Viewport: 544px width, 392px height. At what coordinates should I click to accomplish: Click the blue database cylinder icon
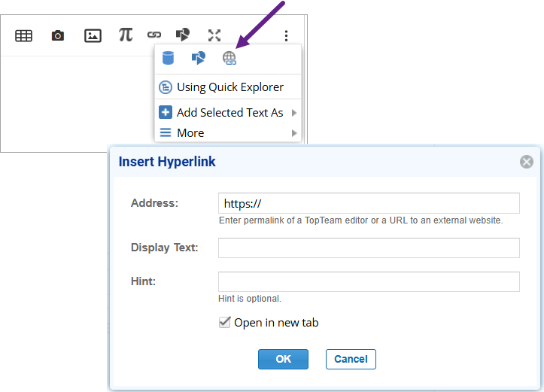168,58
